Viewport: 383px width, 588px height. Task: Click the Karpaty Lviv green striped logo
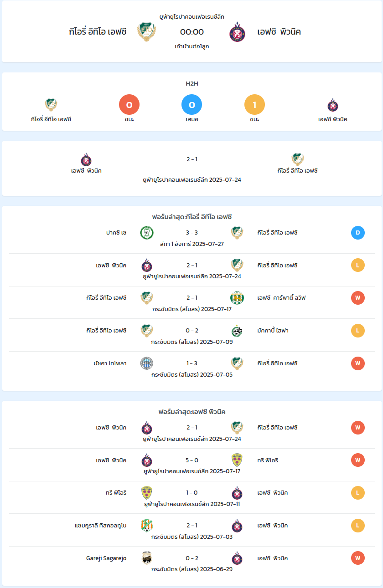coord(237,298)
